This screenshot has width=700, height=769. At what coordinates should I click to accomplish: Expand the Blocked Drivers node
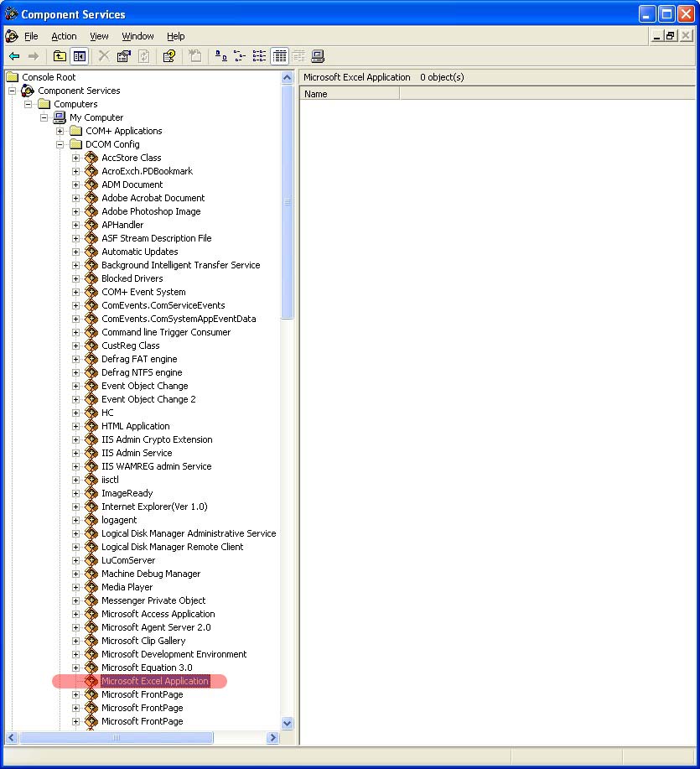click(x=75, y=278)
